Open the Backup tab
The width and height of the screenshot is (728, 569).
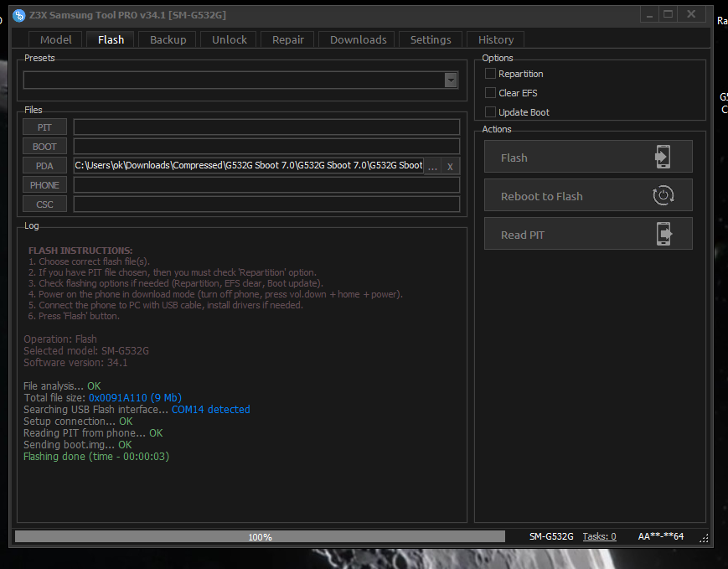(x=168, y=39)
